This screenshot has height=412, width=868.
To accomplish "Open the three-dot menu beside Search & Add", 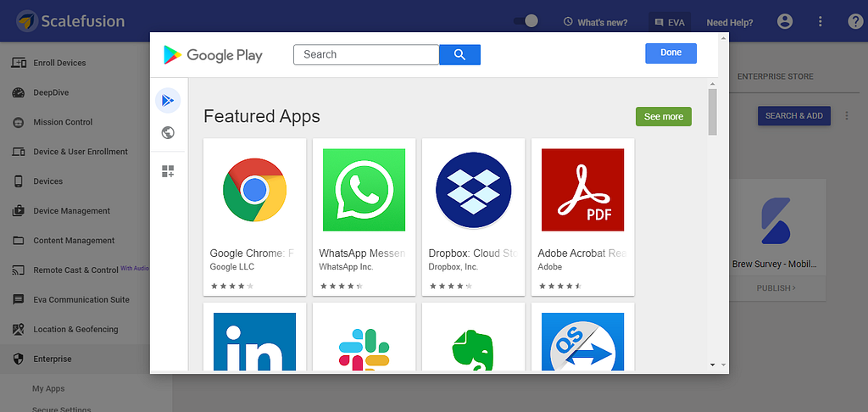I will pos(847,116).
